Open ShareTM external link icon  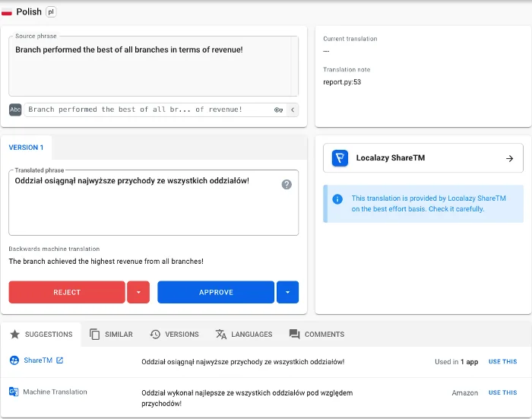[60, 360]
